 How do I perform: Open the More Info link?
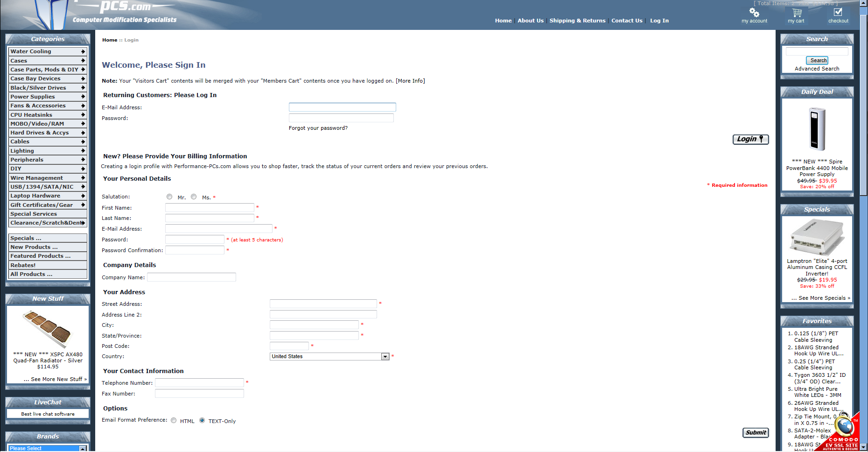(410, 81)
